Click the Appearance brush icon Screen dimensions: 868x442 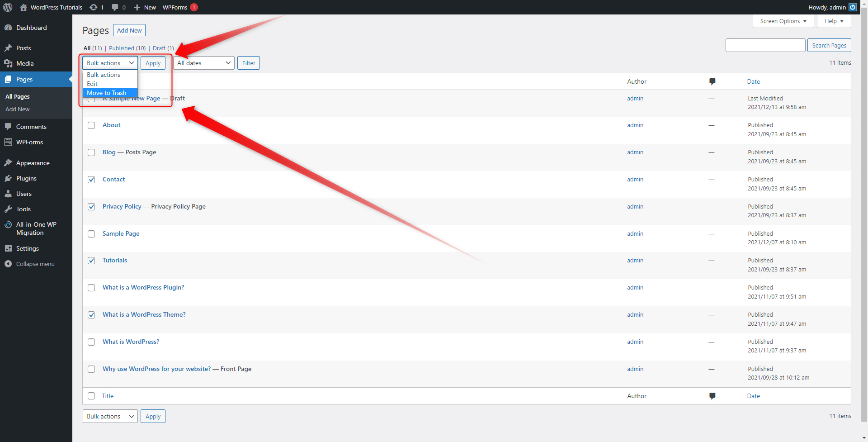tap(8, 163)
